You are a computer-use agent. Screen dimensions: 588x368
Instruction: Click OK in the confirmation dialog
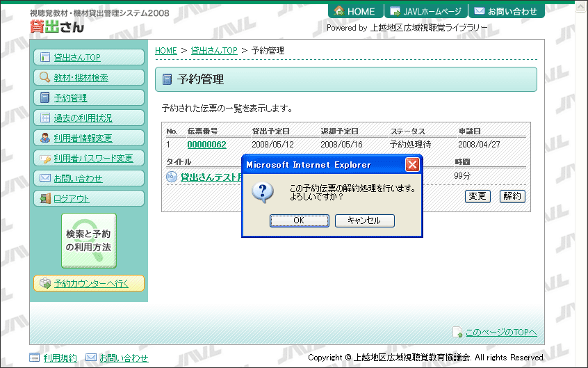point(299,221)
